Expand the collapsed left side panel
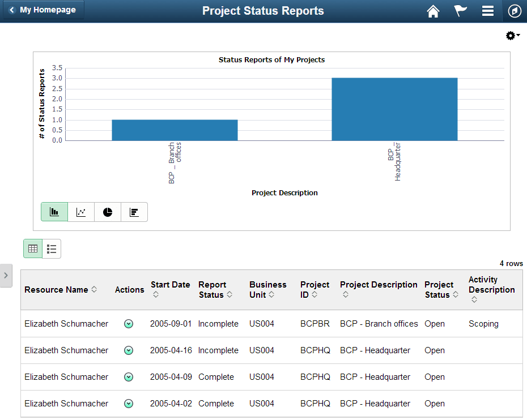Image resolution: width=527 pixels, height=420 pixels. pyautogui.click(x=6, y=276)
